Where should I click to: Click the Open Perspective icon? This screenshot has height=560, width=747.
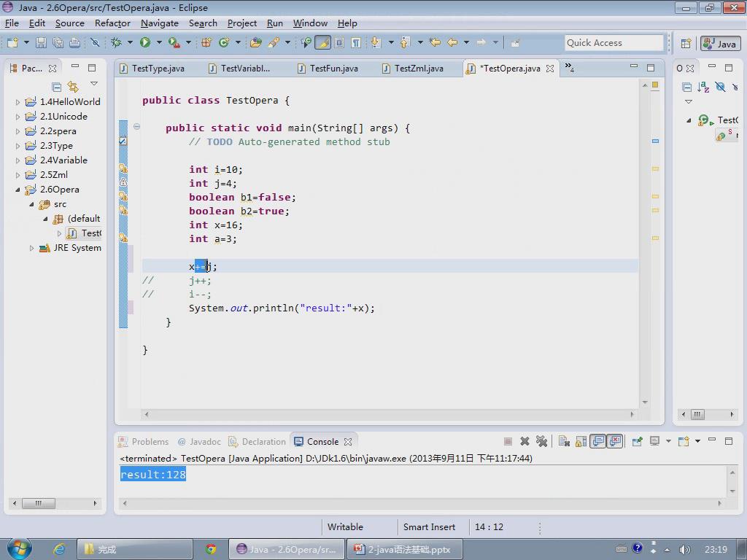[x=686, y=44]
